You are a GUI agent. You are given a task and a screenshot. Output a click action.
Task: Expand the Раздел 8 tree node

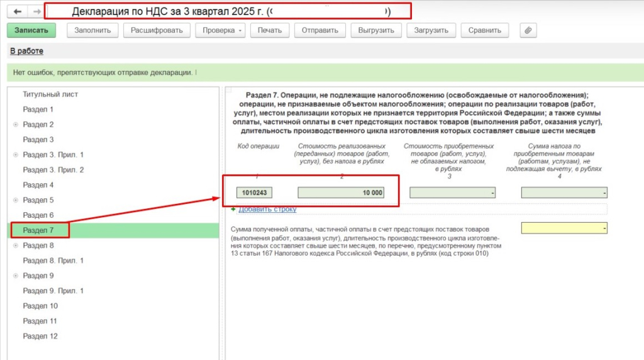click(x=16, y=245)
